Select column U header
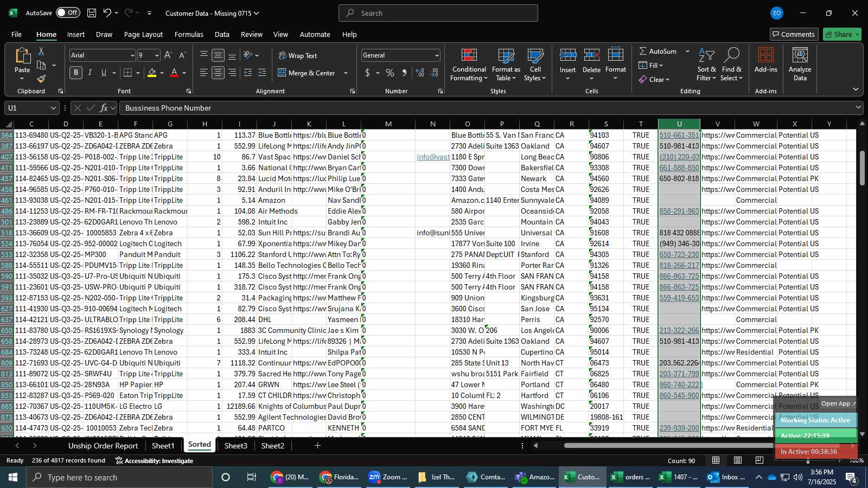Viewport: 868px width, 488px height. pos(679,124)
